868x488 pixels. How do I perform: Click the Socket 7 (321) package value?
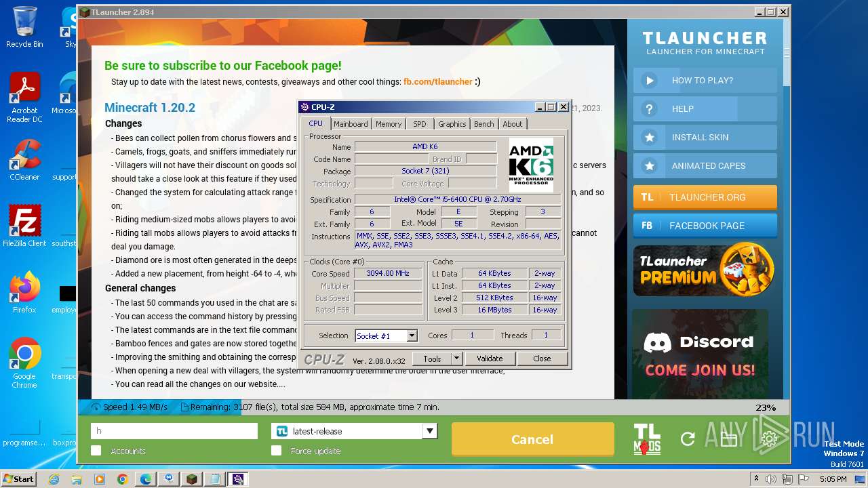coord(425,171)
